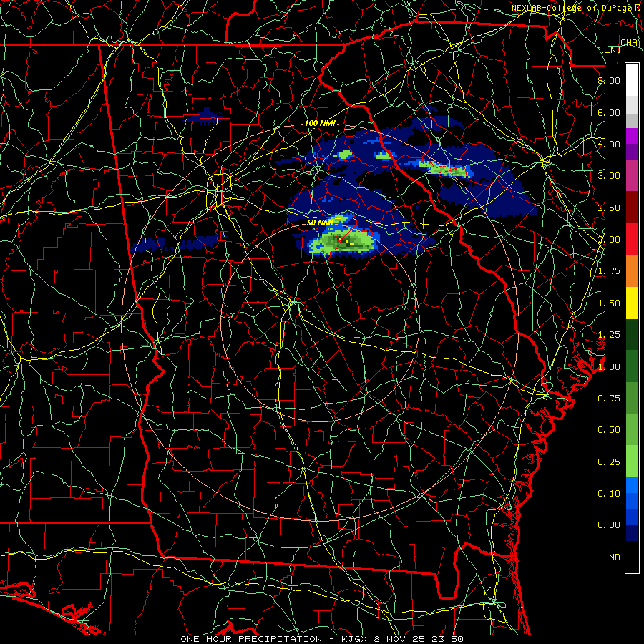The height and width of the screenshot is (644, 644).
Task: Select the pink legend swatch
Action: (x=632, y=175)
